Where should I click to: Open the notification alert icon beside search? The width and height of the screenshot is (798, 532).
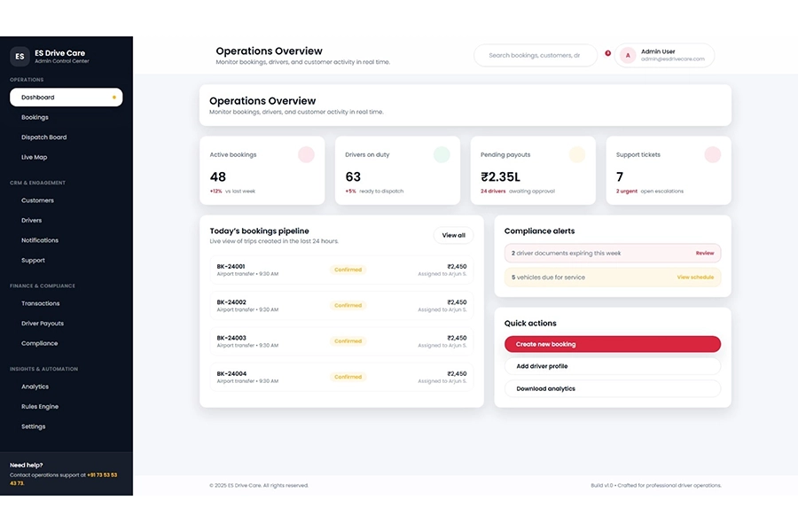point(608,53)
